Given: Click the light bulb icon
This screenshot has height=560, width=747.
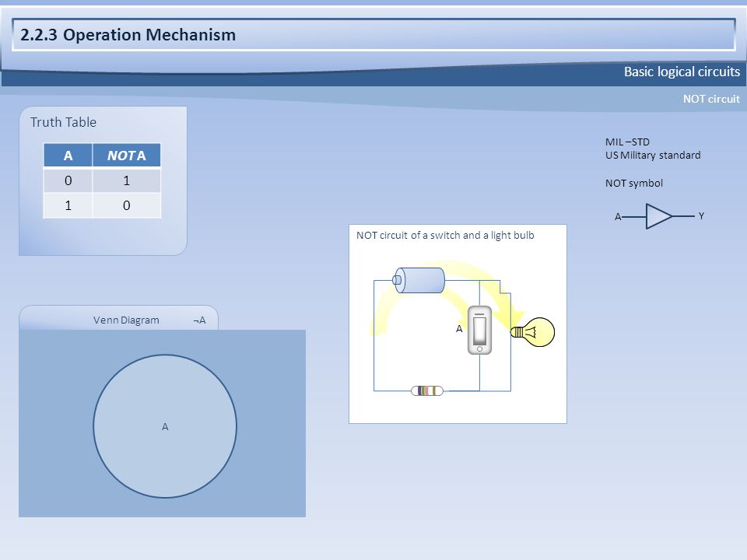Looking at the screenshot, I should 532,332.
